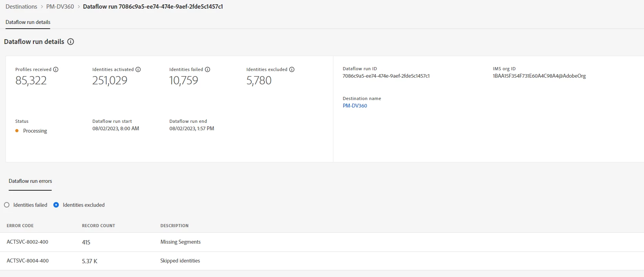The image size is (644, 277).
Task: Click the info icon beside Dataflow run details heading
Action: tap(71, 42)
